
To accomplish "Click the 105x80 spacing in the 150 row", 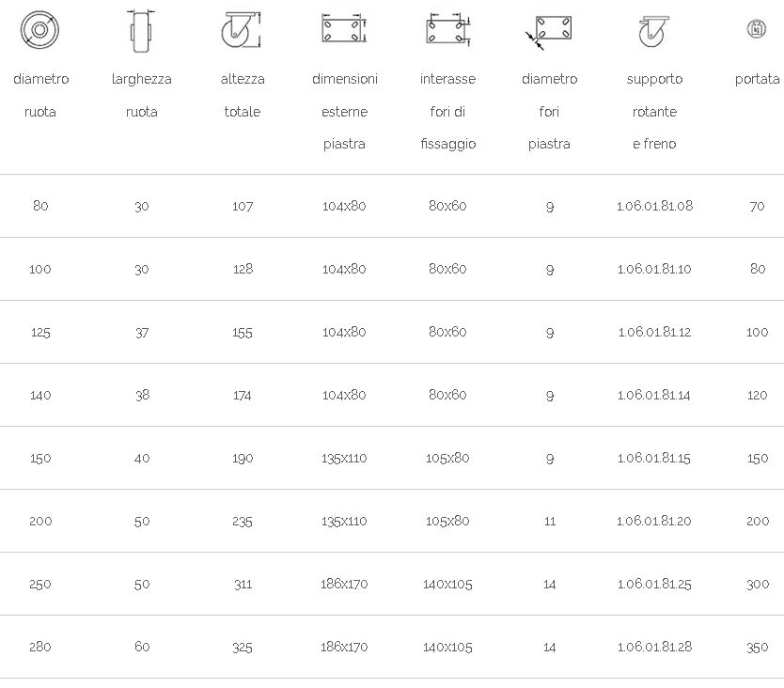I will tap(447, 458).
